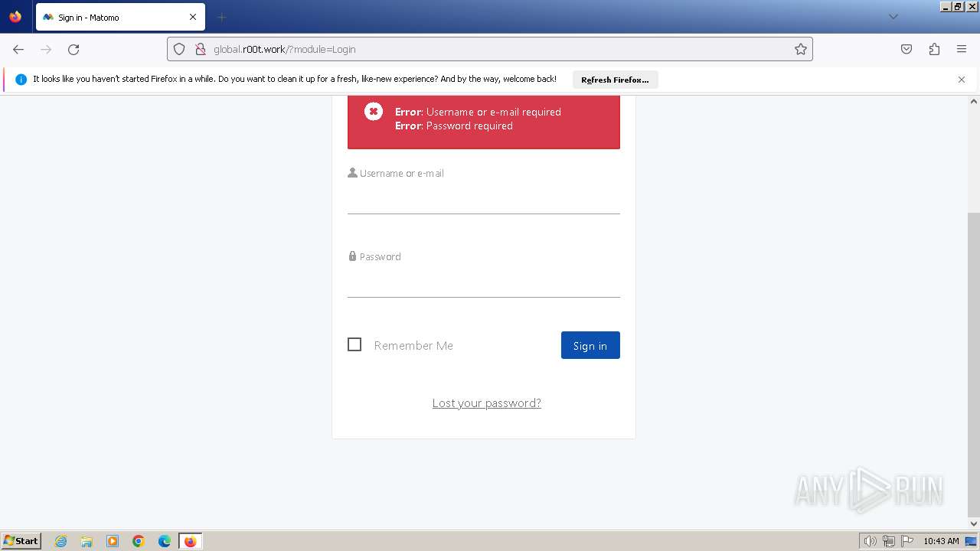
Task: Select the Sign in - Matomo tab
Action: [120, 17]
